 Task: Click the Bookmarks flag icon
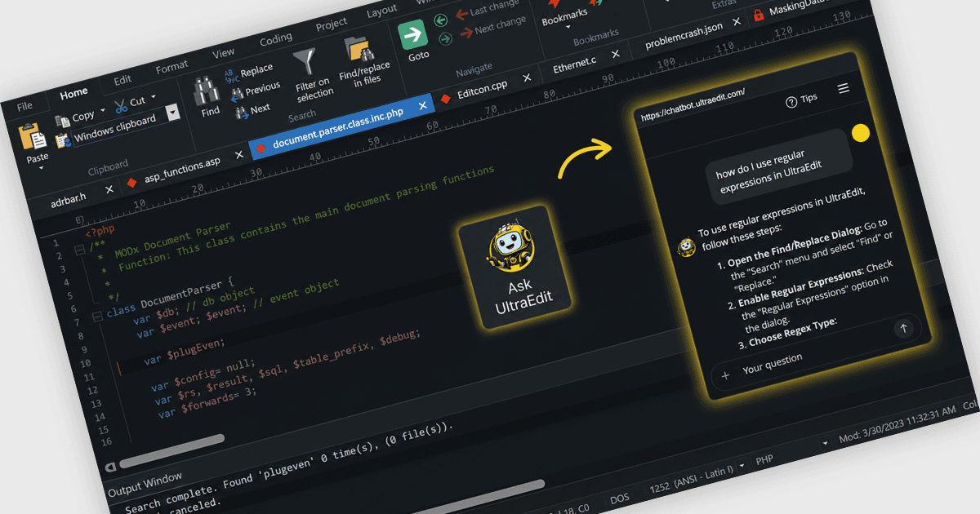click(x=556, y=4)
